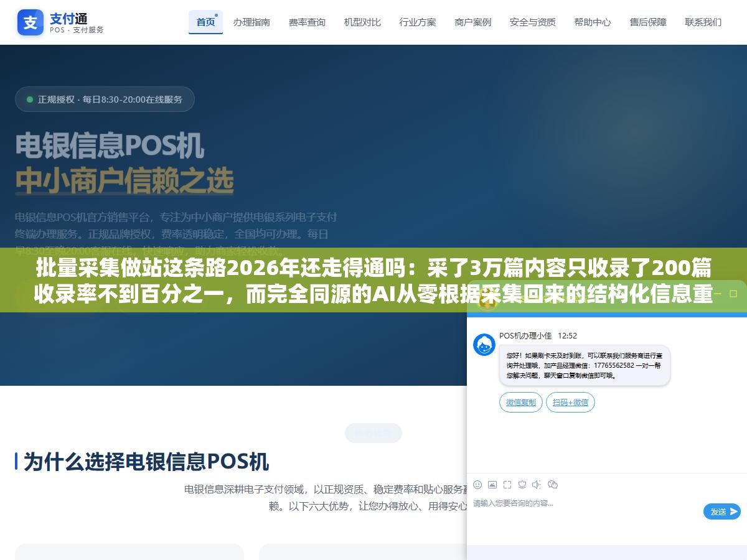Open the 办理指南 menu item
Viewport: 747px width, 560px height.
pyautogui.click(x=251, y=22)
